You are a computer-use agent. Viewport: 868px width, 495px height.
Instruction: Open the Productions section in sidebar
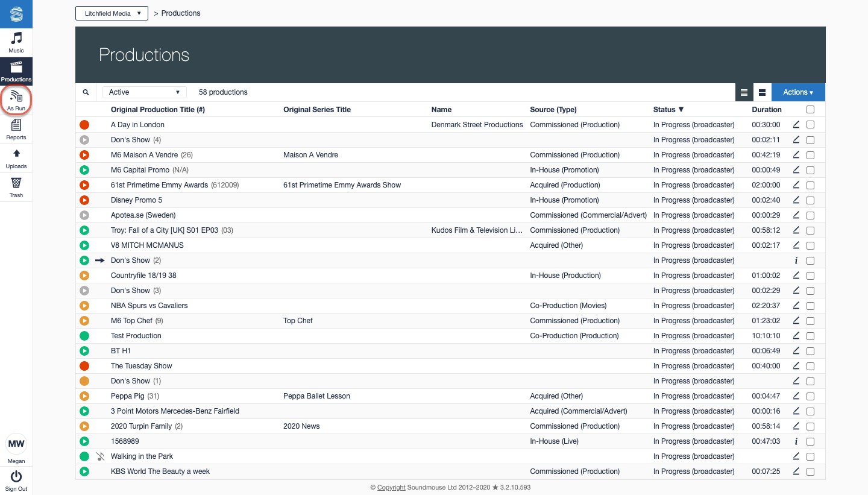16,71
